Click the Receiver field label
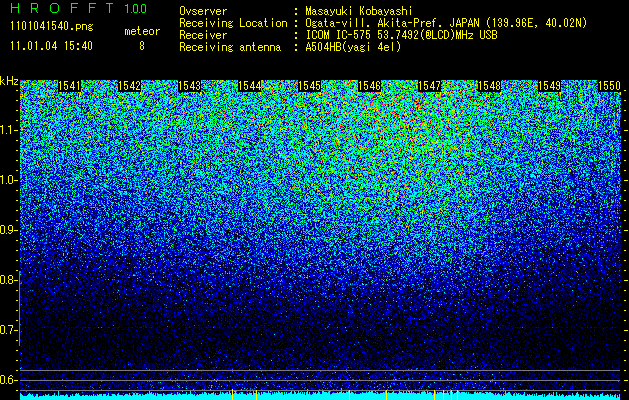This screenshot has height=400, width=629. pyautogui.click(x=203, y=35)
